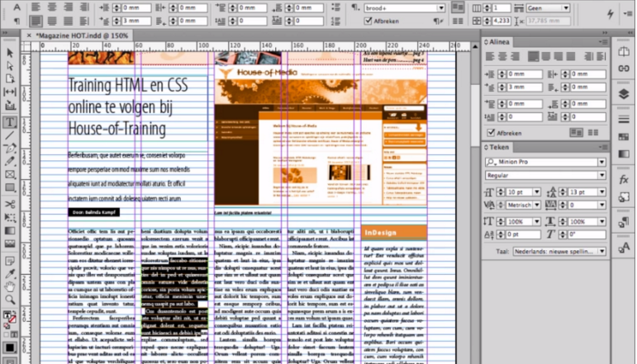Select the Selection tool arrow
637x364 pixels.
[10, 53]
